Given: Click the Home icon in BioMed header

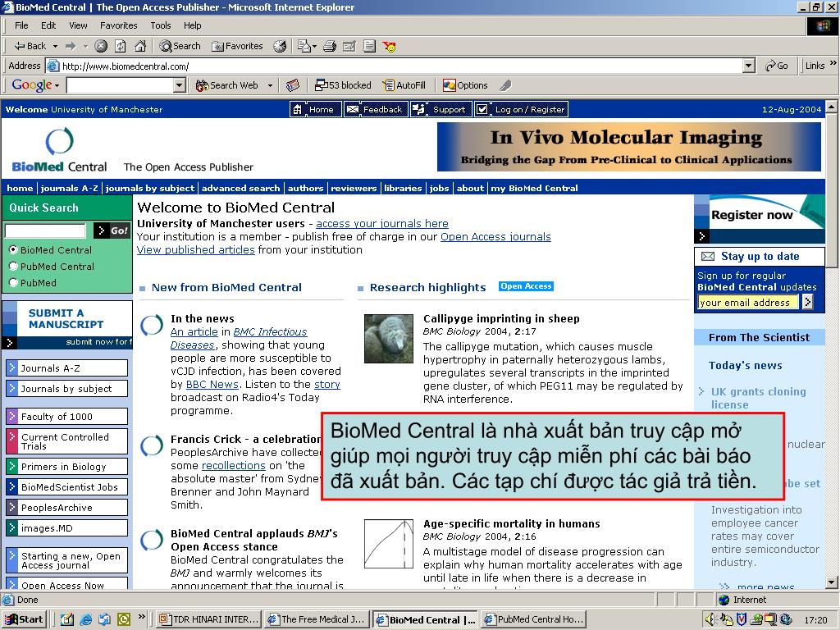Looking at the screenshot, I should point(316,109).
